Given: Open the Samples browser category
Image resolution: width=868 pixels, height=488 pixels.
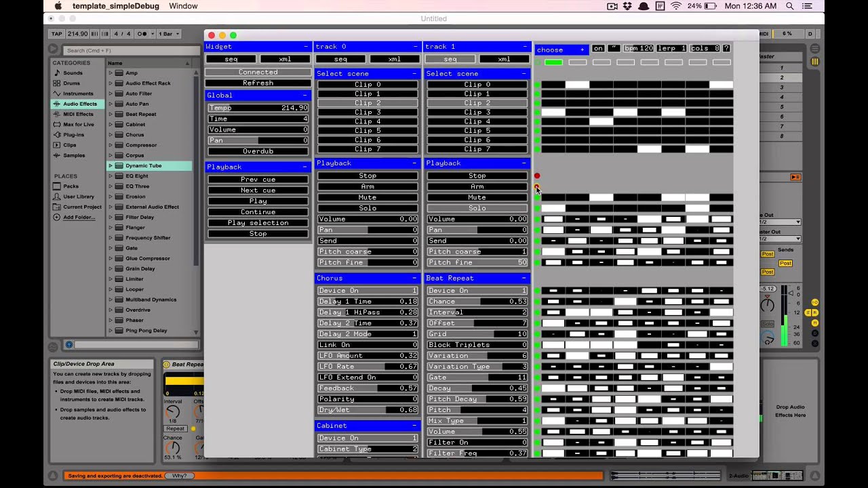Looking at the screenshot, I should (74, 155).
